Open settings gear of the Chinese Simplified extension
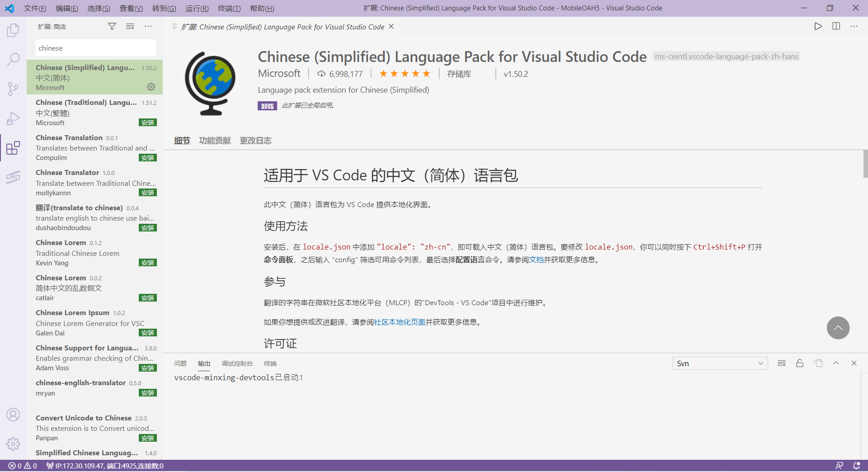This screenshot has height=472, width=868. point(151,87)
